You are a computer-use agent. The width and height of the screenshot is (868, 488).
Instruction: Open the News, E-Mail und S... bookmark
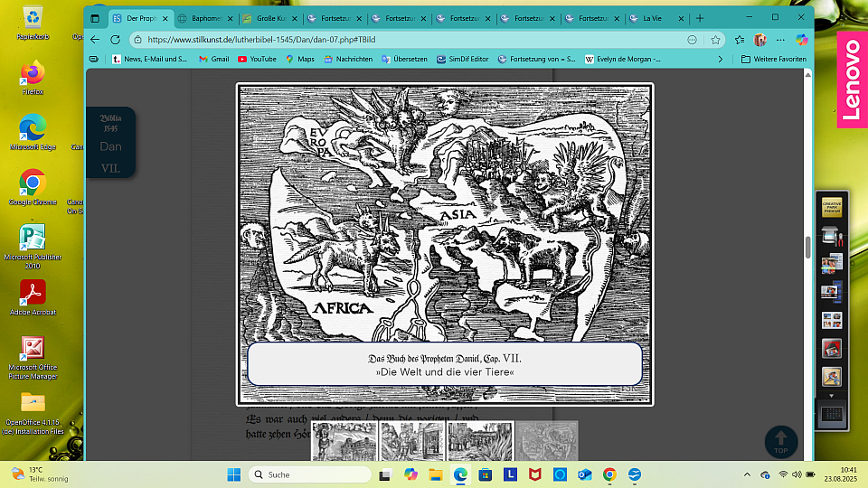point(149,60)
